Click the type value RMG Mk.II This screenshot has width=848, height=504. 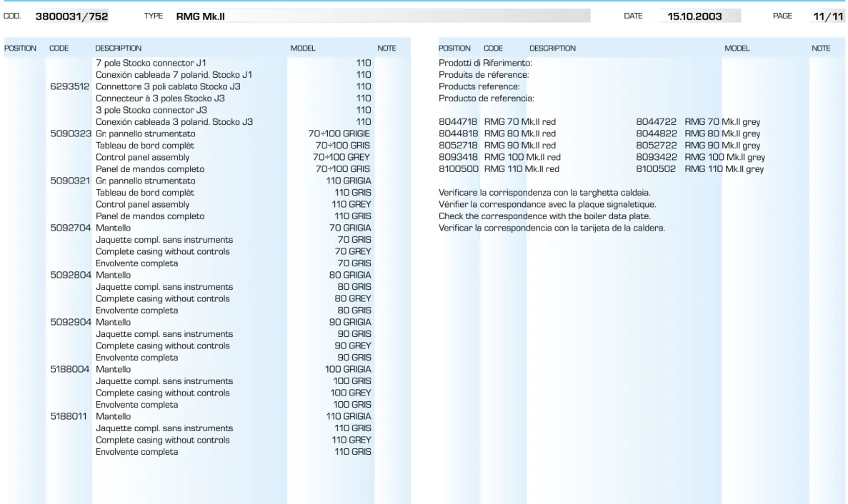tap(200, 16)
